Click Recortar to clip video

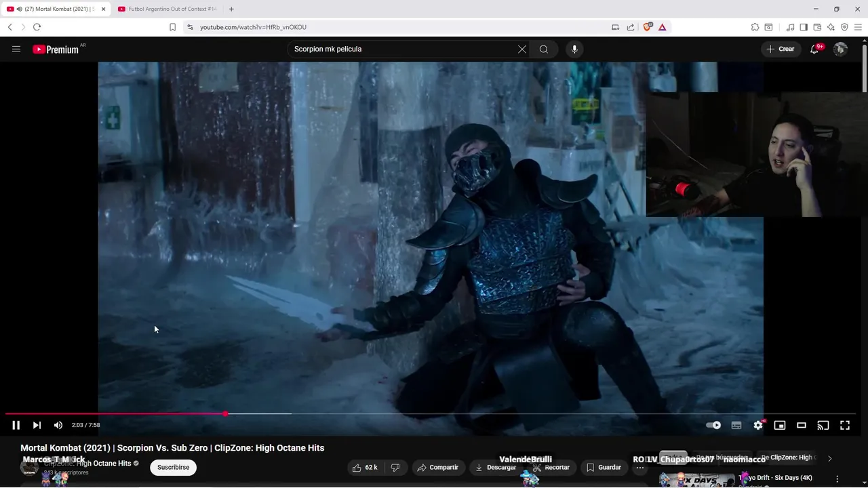pyautogui.click(x=551, y=467)
